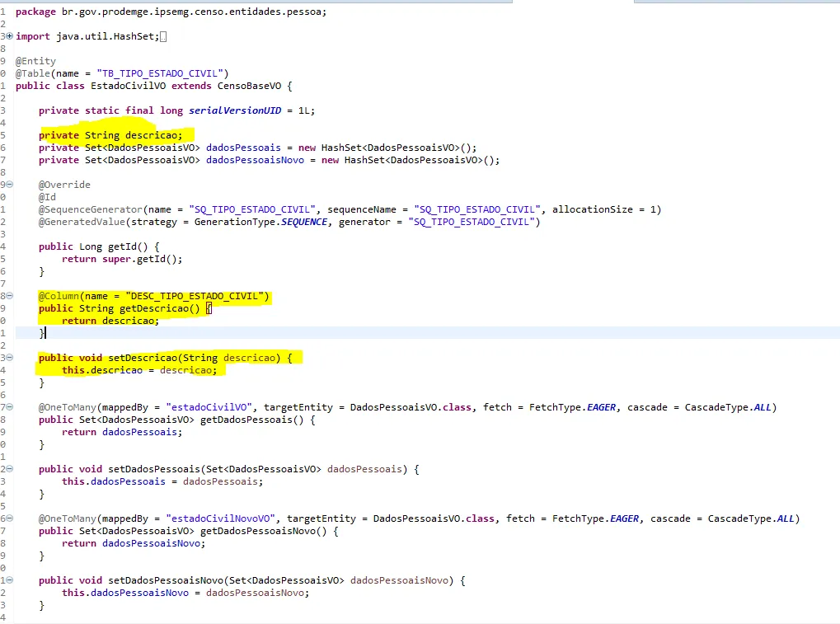Click the method name 'setDescricao'
Image resolution: width=840 pixels, height=624 pixels.
[143, 358]
